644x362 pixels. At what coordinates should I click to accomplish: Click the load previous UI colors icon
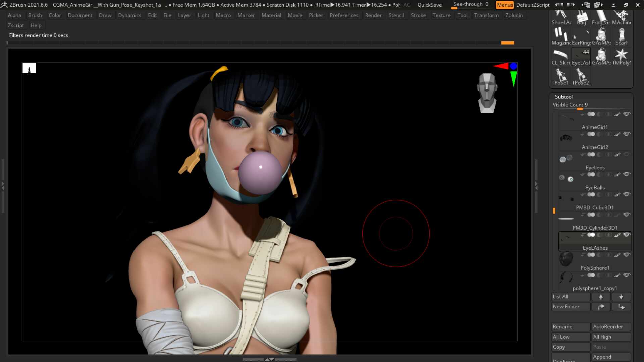pyautogui.click(x=586, y=5)
